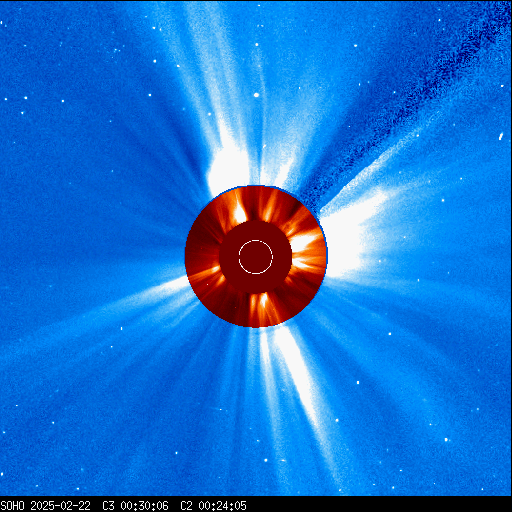Viewport: 512px width, 512px height.
Task: Click the bright planet dot above the north streamers
Action: pyautogui.click(x=256, y=95)
